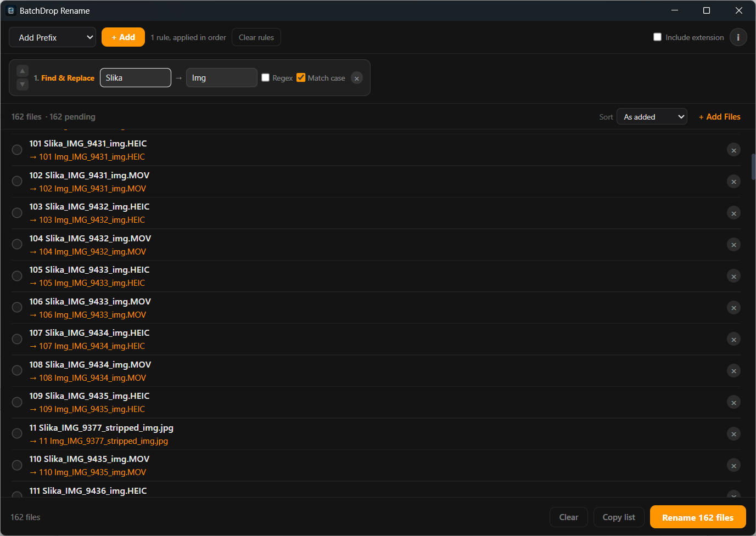Image resolution: width=756 pixels, height=536 pixels.
Task: Click preview name 109 Img_IMG_9435_img.HEIC
Action: tap(92, 409)
